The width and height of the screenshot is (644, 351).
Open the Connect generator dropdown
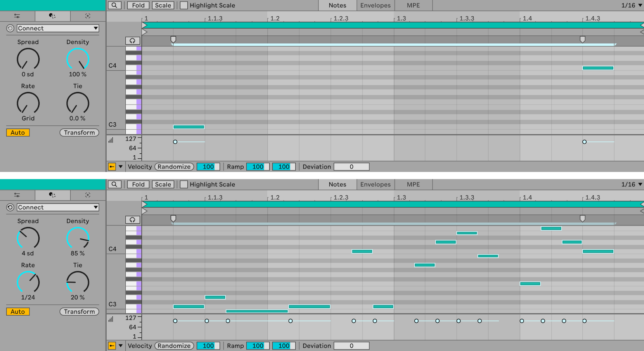click(x=57, y=28)
